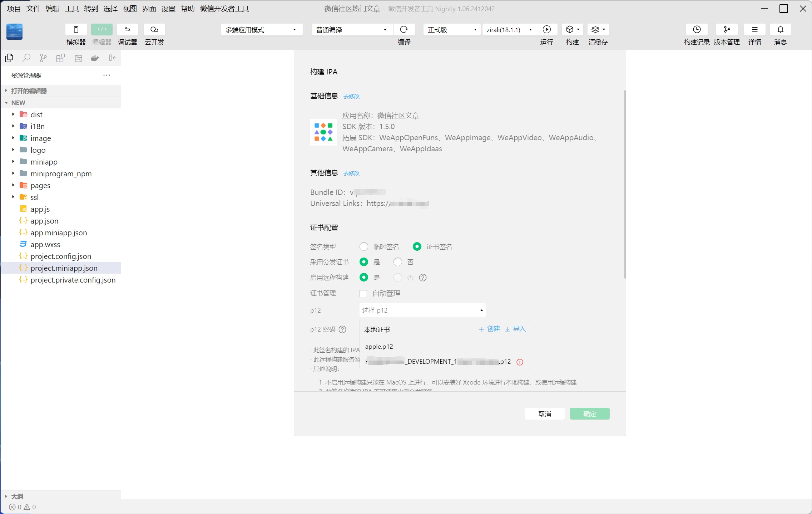Screen dimensions: 812x514
Task: Select 证书签名 radio option
Action: click(x=417, y=246)
